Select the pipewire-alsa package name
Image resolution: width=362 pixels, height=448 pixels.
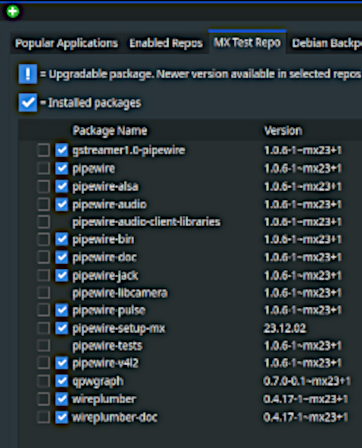pyautogui.click(x=105, y=187)
